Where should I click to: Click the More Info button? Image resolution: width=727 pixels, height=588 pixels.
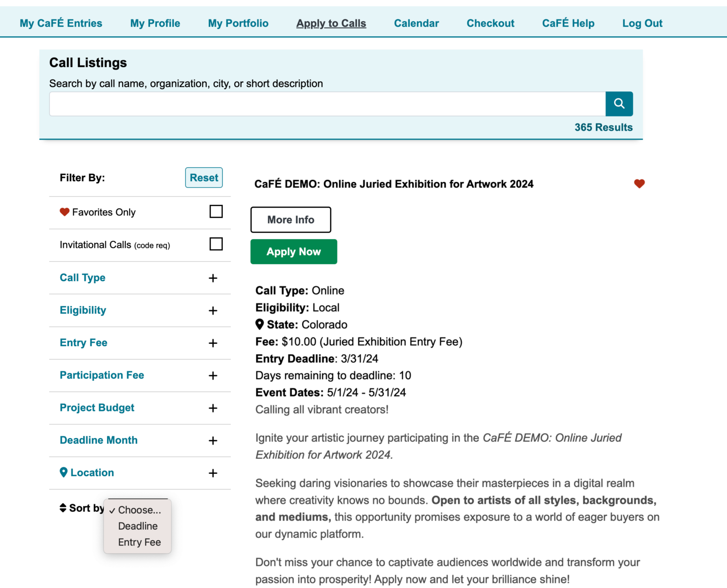point(291,220)
